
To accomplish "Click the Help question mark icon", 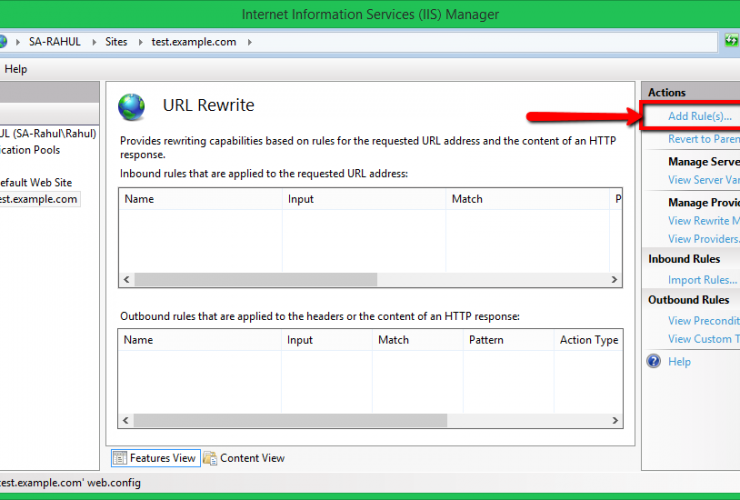I will 654,362.
